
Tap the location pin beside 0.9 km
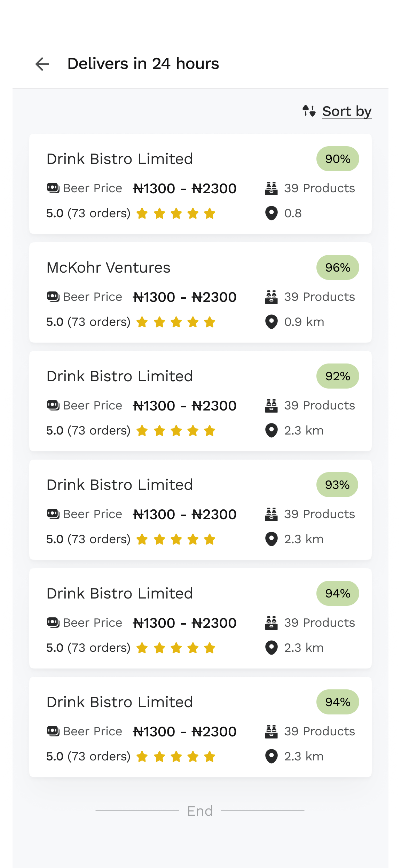point(271,322)
